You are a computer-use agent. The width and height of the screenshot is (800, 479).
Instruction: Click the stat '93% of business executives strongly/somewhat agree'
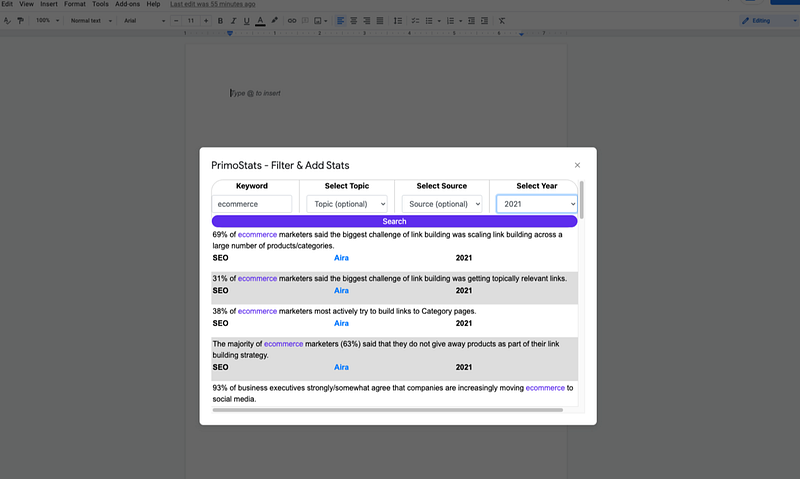393,393
